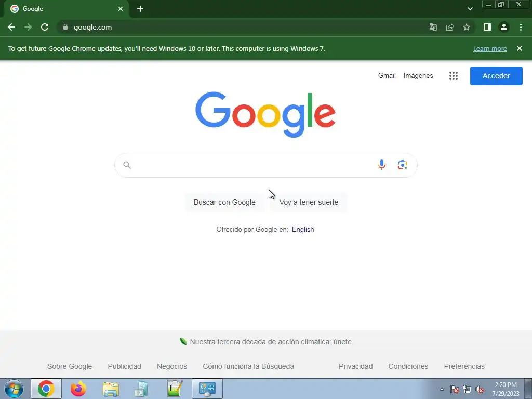Switch Google to English

coord(303,229)
